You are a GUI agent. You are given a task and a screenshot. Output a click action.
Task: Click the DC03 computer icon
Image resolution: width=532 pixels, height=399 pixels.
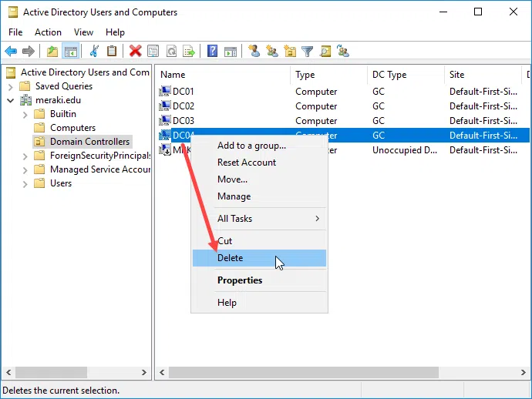coord(164,120)
